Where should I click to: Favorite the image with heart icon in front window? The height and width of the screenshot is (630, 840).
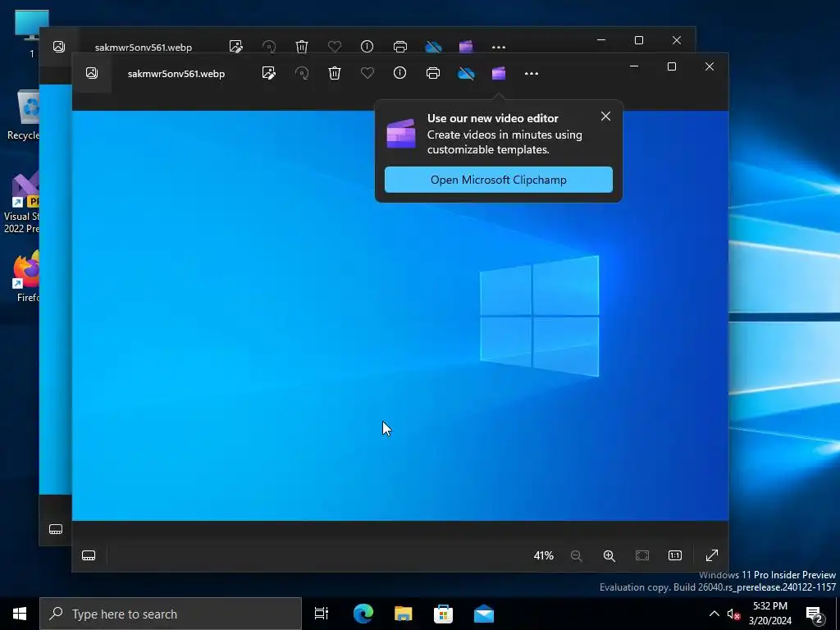pyautogui.click(x=367, y=73)
